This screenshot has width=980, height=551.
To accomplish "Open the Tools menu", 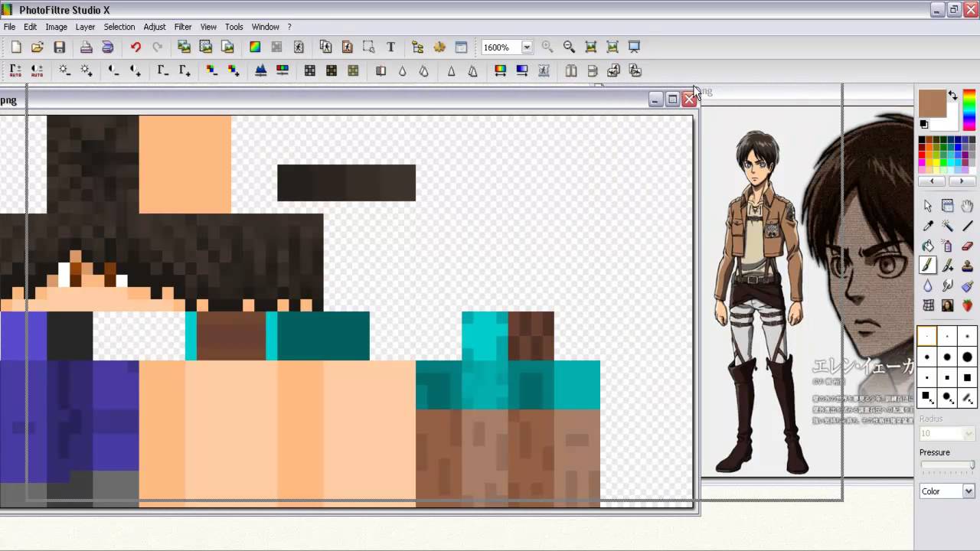I will tap(234, 27).
